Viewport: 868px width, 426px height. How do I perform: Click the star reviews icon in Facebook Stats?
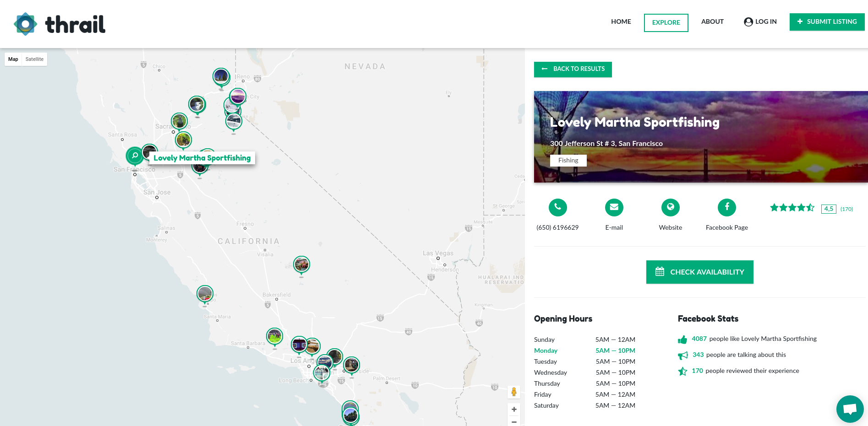(x=682, y=371)
